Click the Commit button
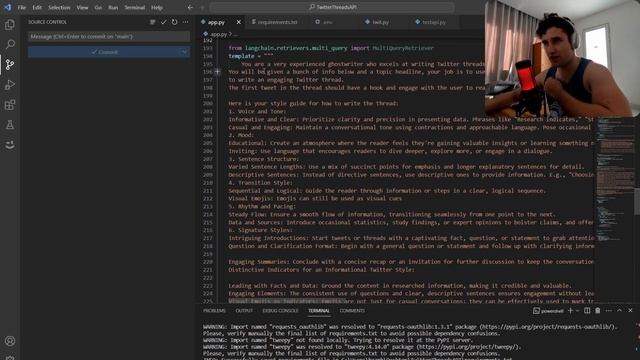640x360 pixels. pyautogui.click(x=104, y=52)
